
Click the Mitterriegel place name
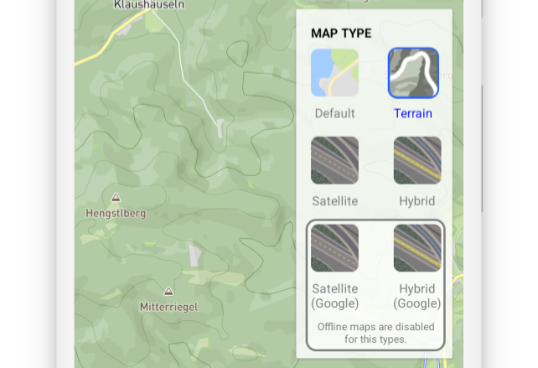click(x=169, y=307)
